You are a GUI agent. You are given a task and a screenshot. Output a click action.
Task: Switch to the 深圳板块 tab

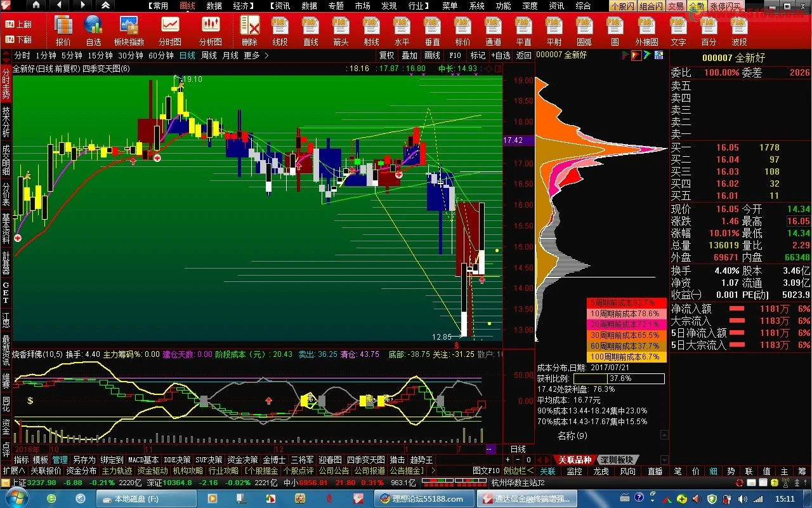coord(618,460)
